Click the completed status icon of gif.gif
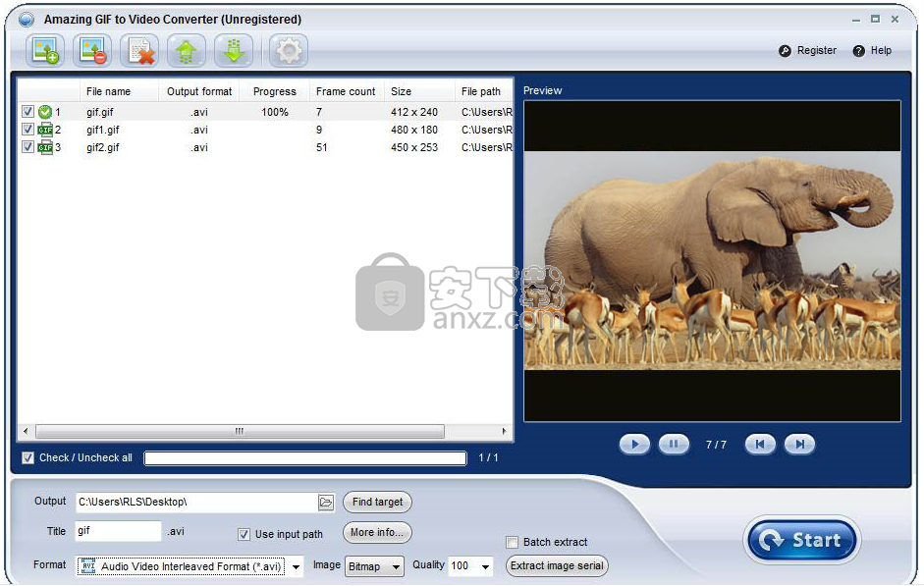 click(x=45, y=112)
